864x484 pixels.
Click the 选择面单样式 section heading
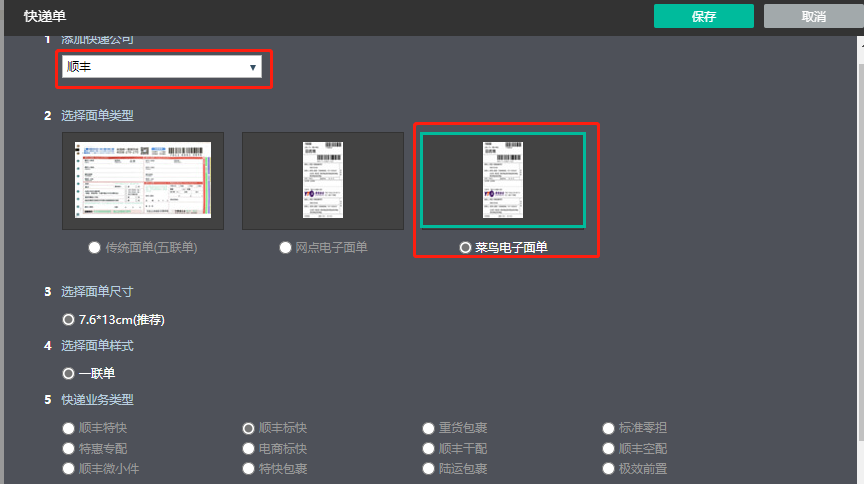click(97, 346)
